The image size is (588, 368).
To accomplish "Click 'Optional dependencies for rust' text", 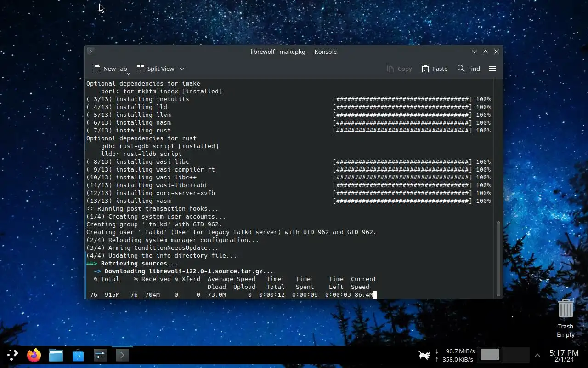I will click(141, 138).
